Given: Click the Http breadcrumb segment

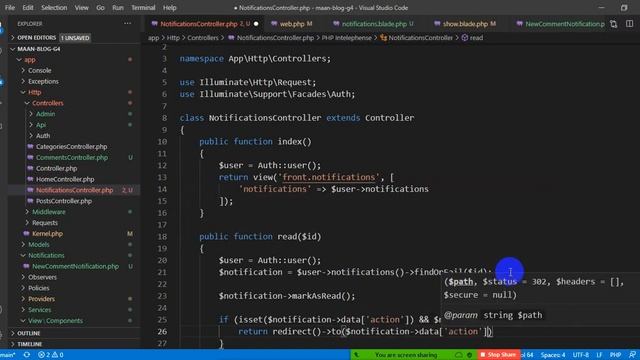Looking at the screenshot, I should point(173,38).
